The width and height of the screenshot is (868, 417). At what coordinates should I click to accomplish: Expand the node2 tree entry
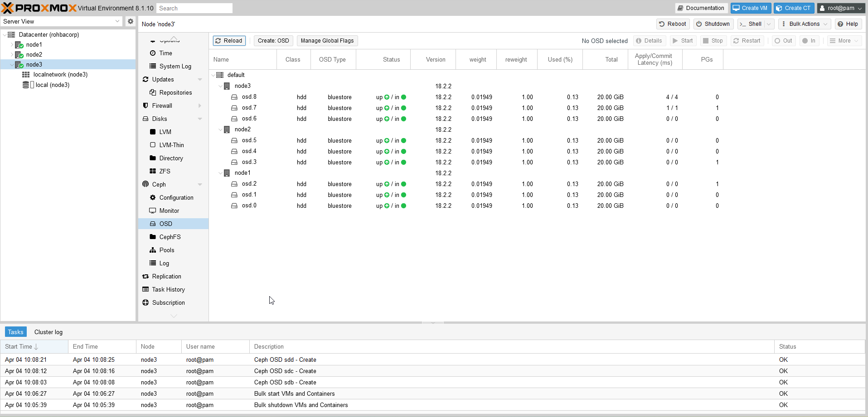pos(12,55)
